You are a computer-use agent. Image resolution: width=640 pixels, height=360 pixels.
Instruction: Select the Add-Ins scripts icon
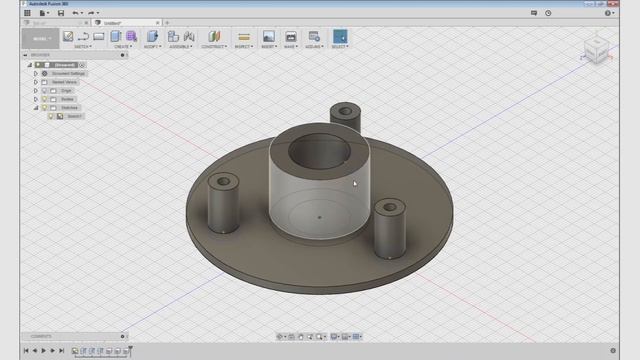pyautogui.click(x=314, y=36)
